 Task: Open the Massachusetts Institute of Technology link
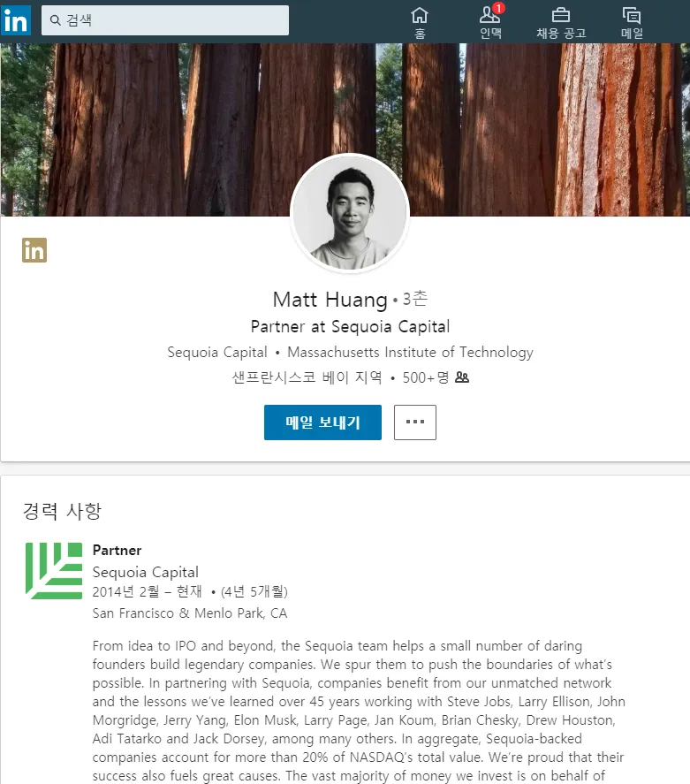pos(410,352)
